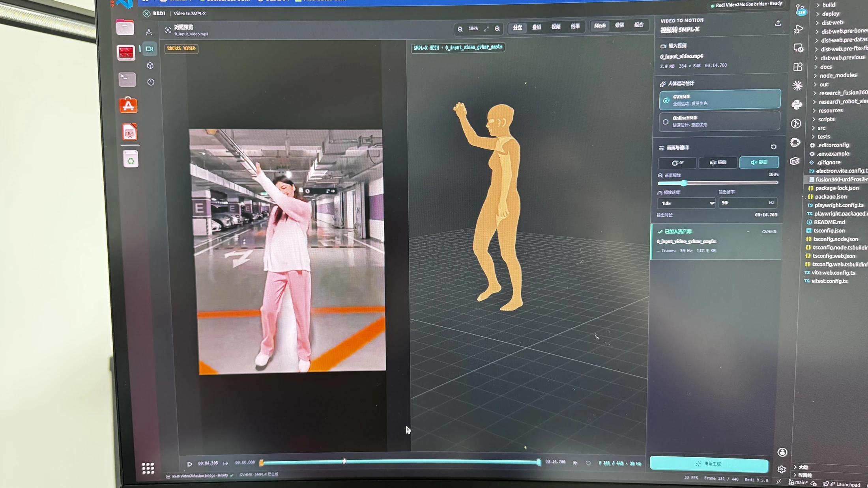Open the history clock view in Redi sidebar
Screen dimensions: 868x488
tap(151, 82)
